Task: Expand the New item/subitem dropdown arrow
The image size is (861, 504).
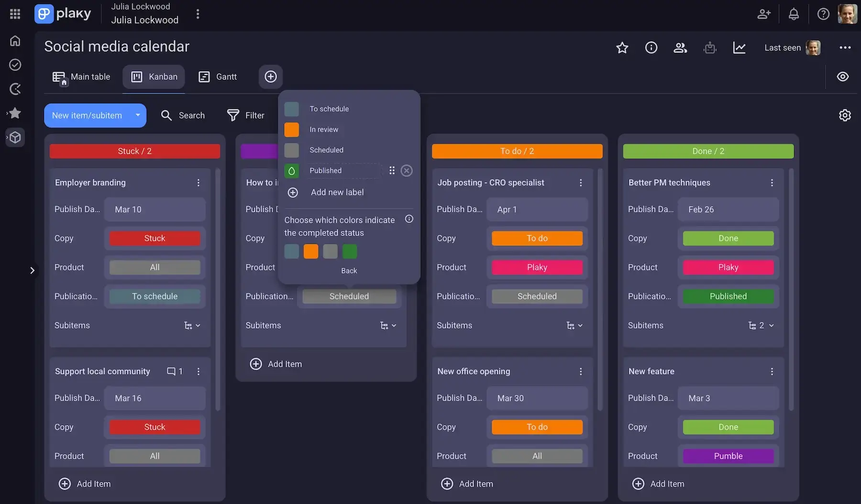Action: coord(137,115)
